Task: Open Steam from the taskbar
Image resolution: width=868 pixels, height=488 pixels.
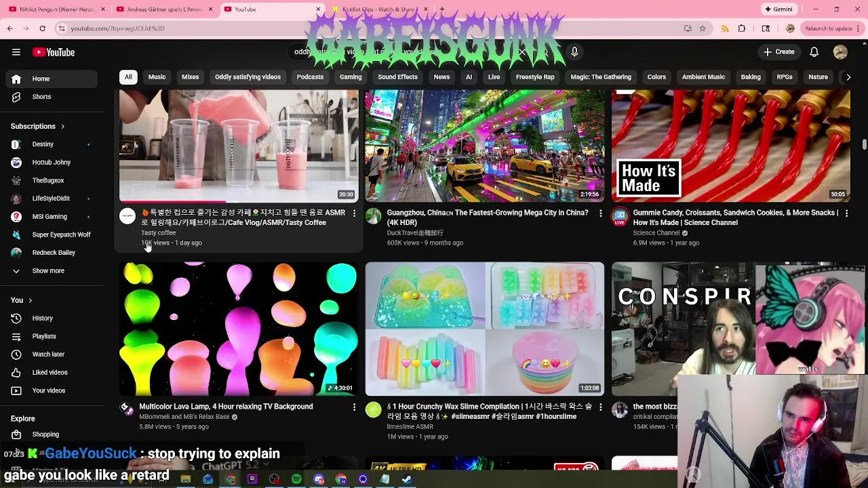Action: pyautogui.click(x=407, y=479)
